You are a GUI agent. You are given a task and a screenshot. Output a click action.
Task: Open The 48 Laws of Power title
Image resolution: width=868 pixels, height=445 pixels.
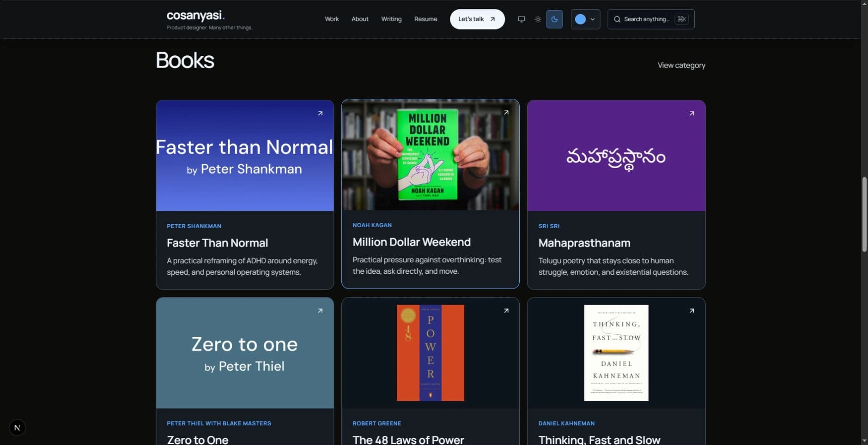point(408,439)
